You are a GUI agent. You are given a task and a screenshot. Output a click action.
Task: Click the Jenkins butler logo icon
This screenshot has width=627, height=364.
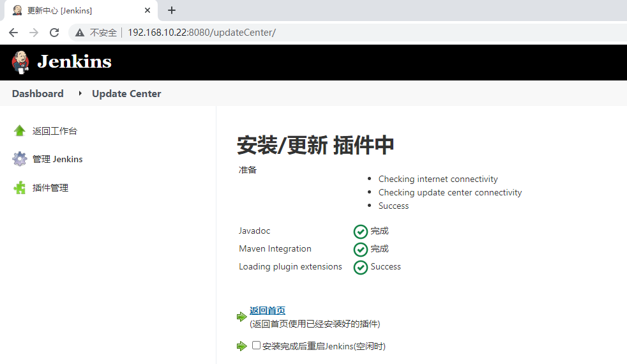pos(20,63)
